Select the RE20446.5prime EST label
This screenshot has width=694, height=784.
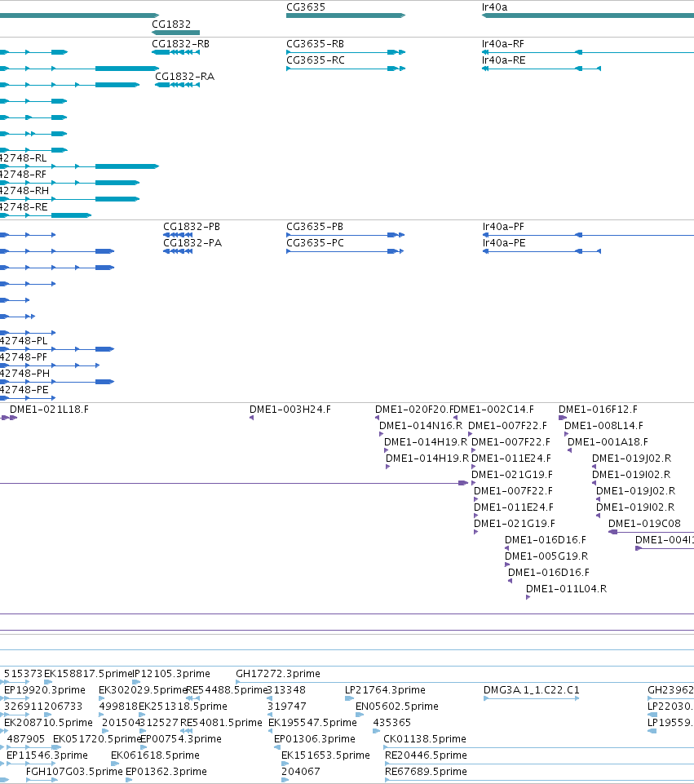tap(427, 755)
